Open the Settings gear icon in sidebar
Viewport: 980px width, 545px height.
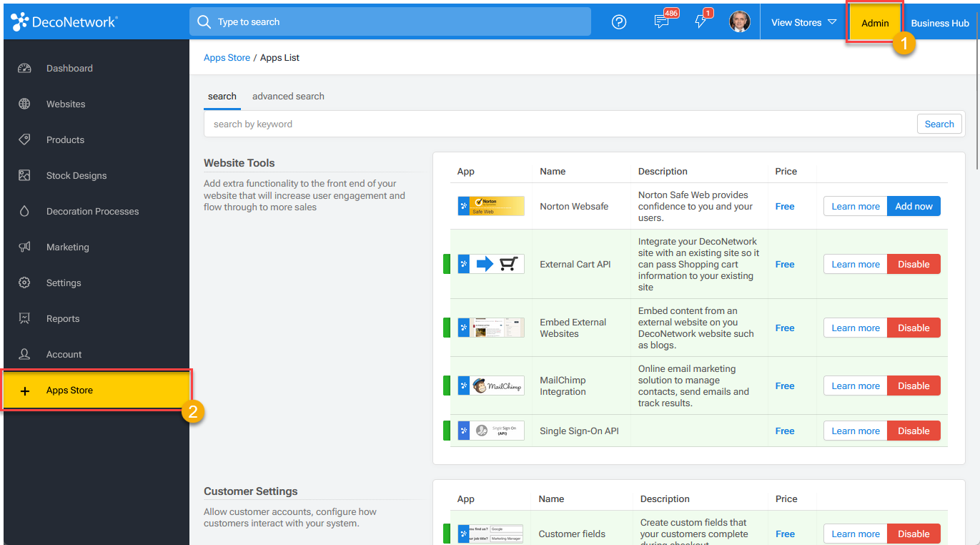tap(24, 283)
